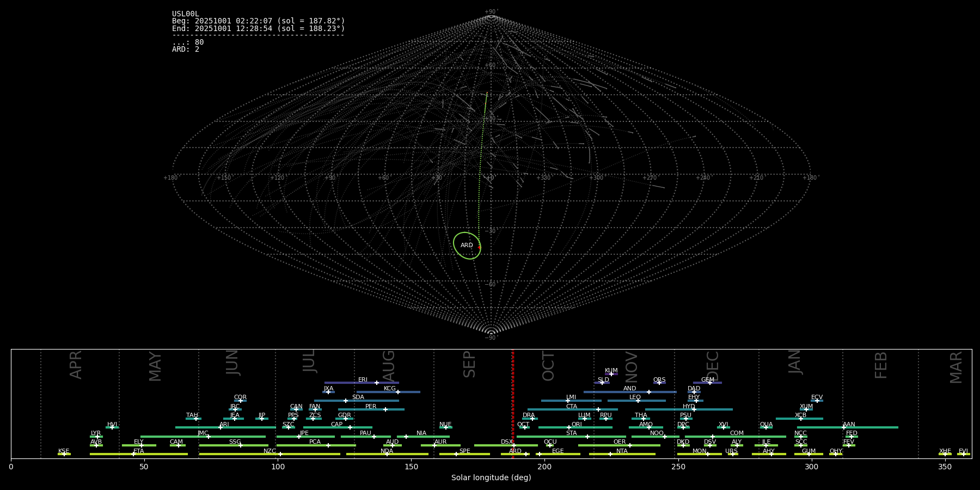The height and width of the screenshot is (490, 980).
Task: Click the PER shower peak cross marker
Action: pos(385,409)
